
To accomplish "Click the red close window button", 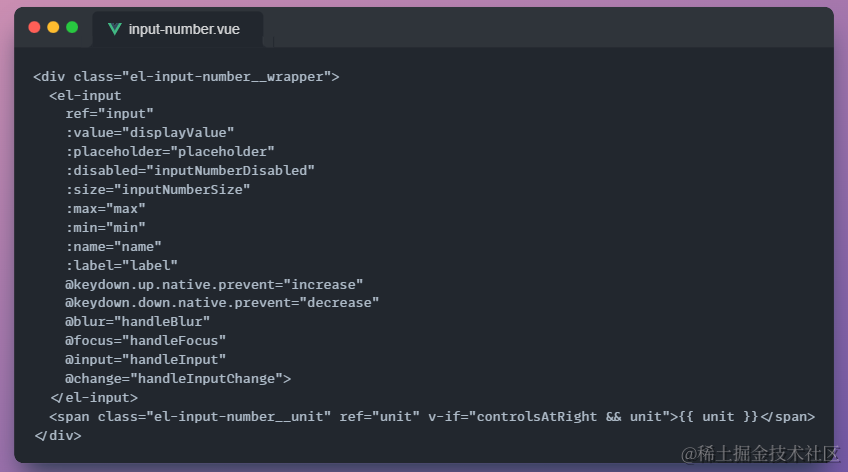I will pos(34,28).
